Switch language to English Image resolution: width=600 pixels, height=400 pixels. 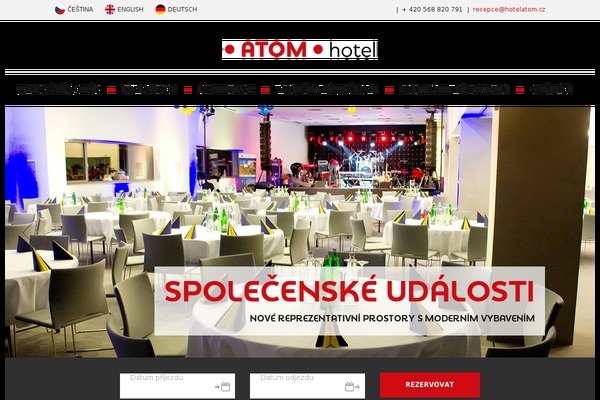point(130,9)
